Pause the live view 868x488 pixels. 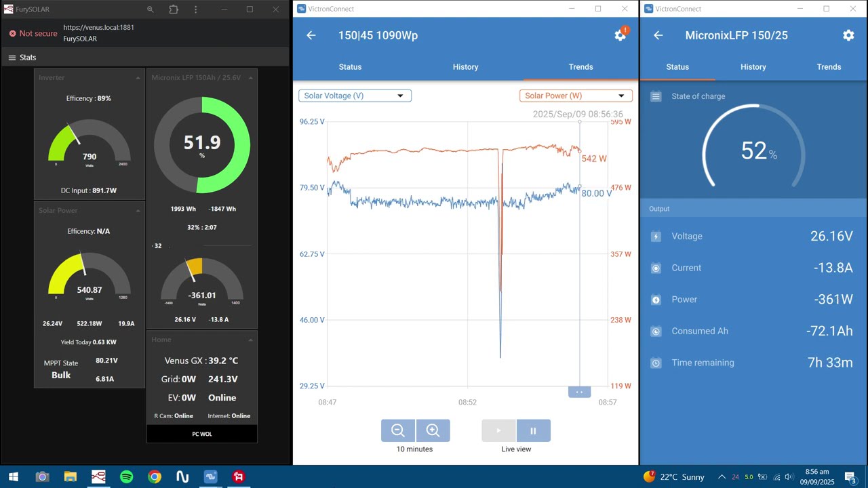(533, 430)
